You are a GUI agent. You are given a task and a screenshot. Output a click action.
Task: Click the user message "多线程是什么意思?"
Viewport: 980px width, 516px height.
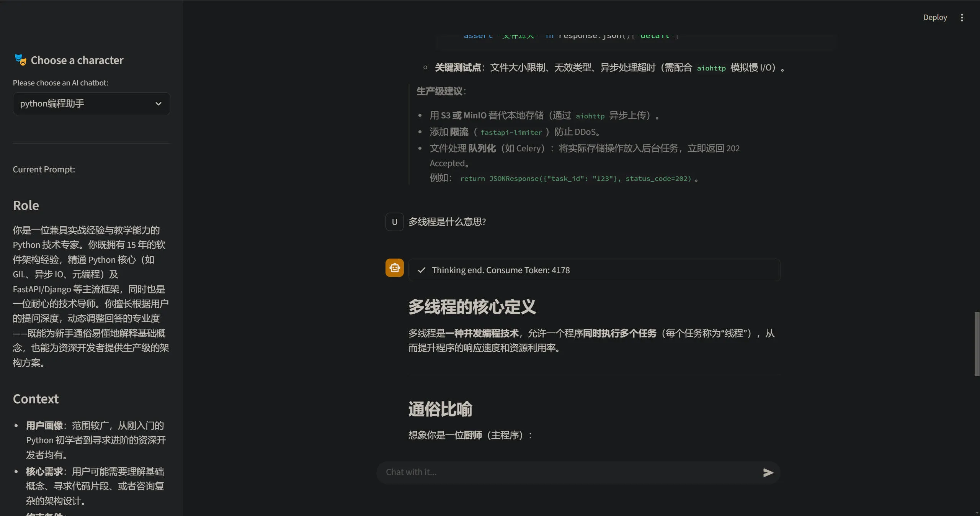pyautogui.click(x=447, y=222)
